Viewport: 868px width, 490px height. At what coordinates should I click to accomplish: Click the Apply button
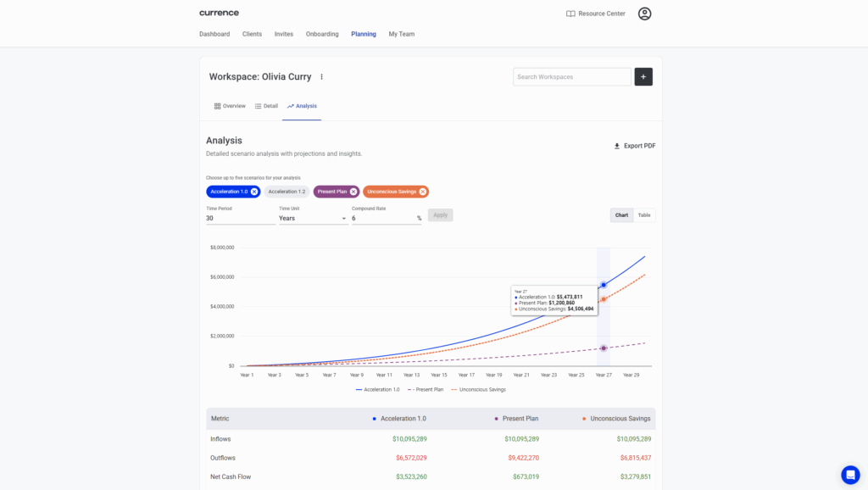pyautogui.click(x=440, y=215)
